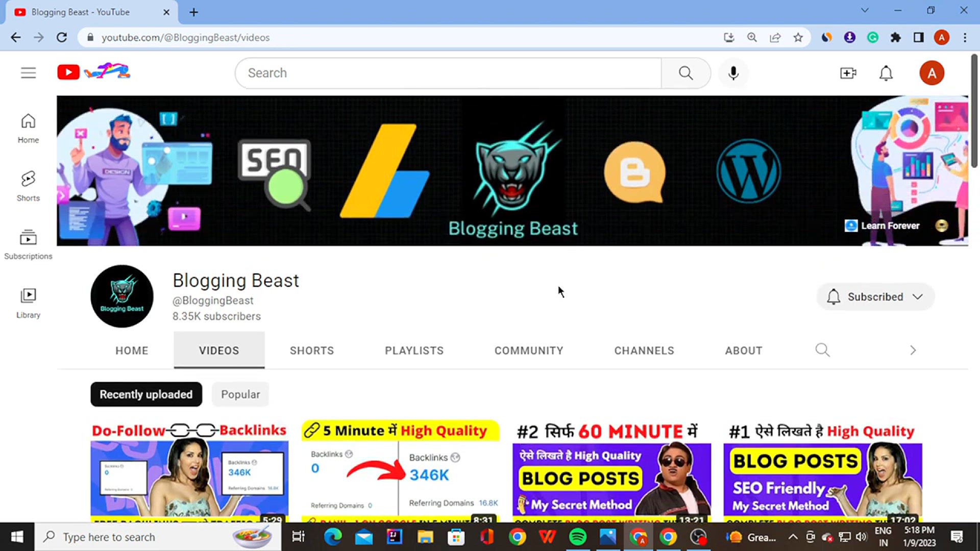980x551 pixels.
Task: Click the 8.35K subscribers text
Action: coord(216,316)
